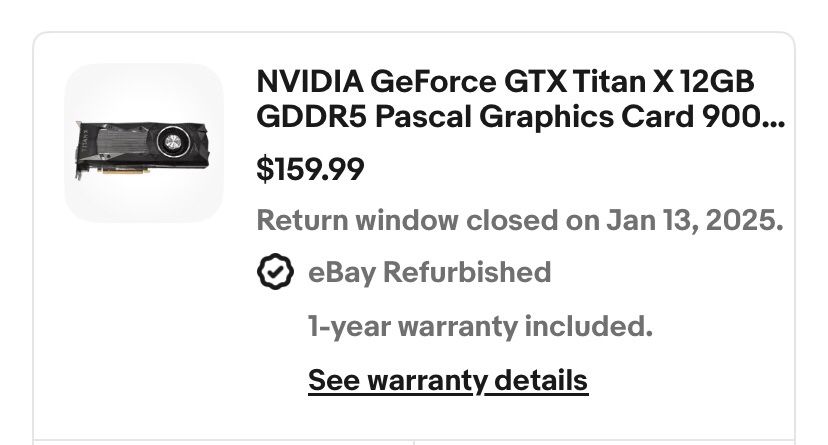
Task: Click the fan on the graphics card image
Action: pyautogui.click(x=175, y=139)
